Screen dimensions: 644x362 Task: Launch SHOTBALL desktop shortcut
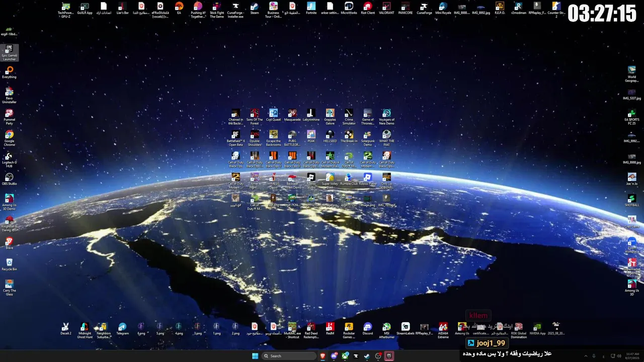coord(632,201)
